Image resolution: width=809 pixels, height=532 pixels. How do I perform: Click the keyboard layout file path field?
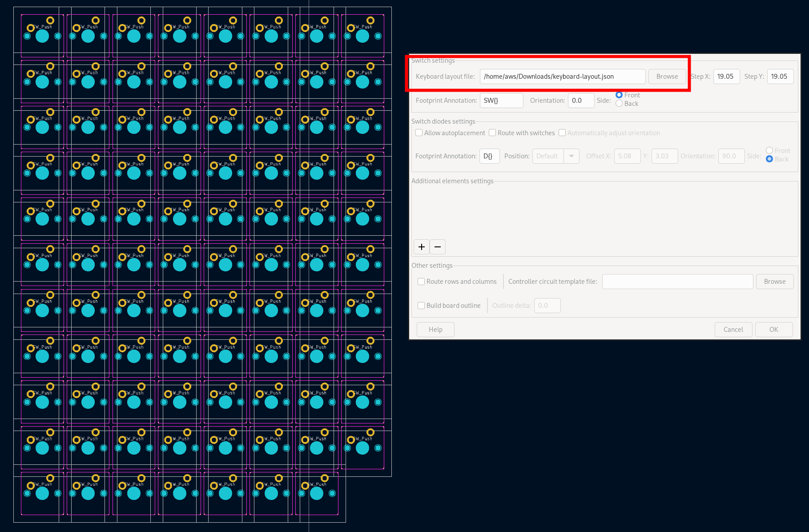pyautogui.click(x=563, y=77)
